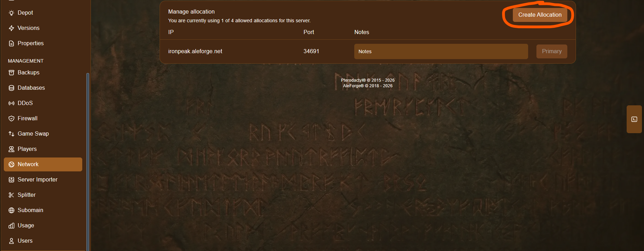
Task: Open the Databases label in sidebar
Action: (x=31, y=88)
